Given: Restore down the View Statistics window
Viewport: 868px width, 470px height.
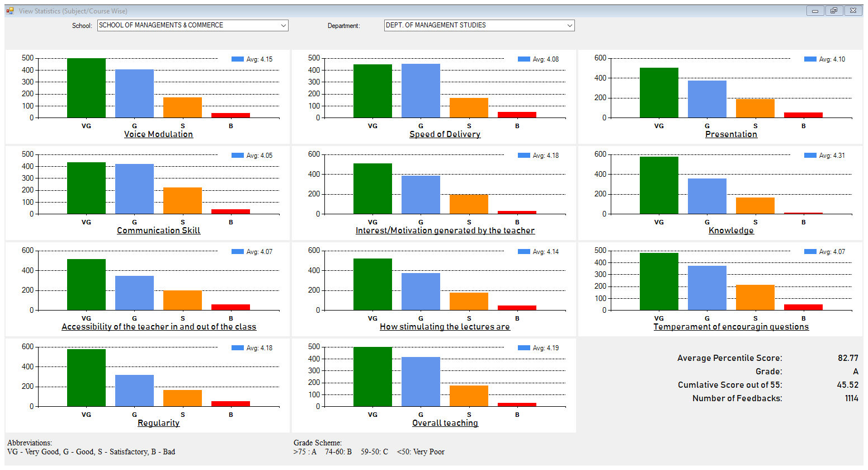Looking at the screenshot, I should pos(833,11).
